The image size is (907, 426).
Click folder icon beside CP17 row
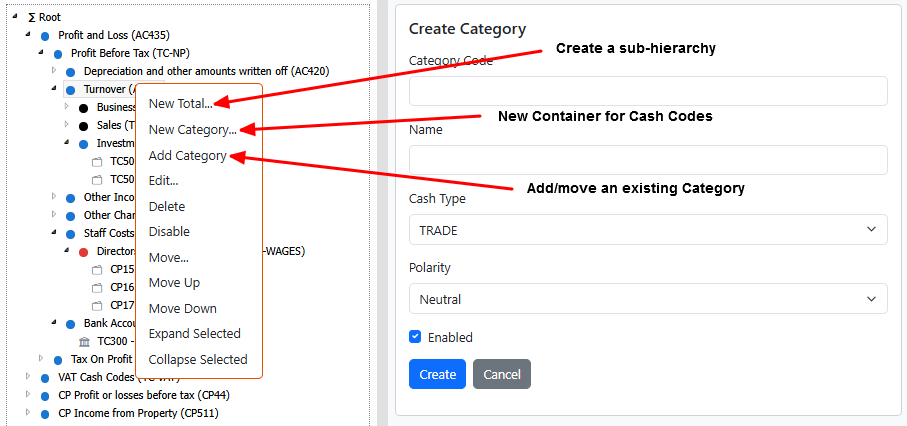(97, 306)
